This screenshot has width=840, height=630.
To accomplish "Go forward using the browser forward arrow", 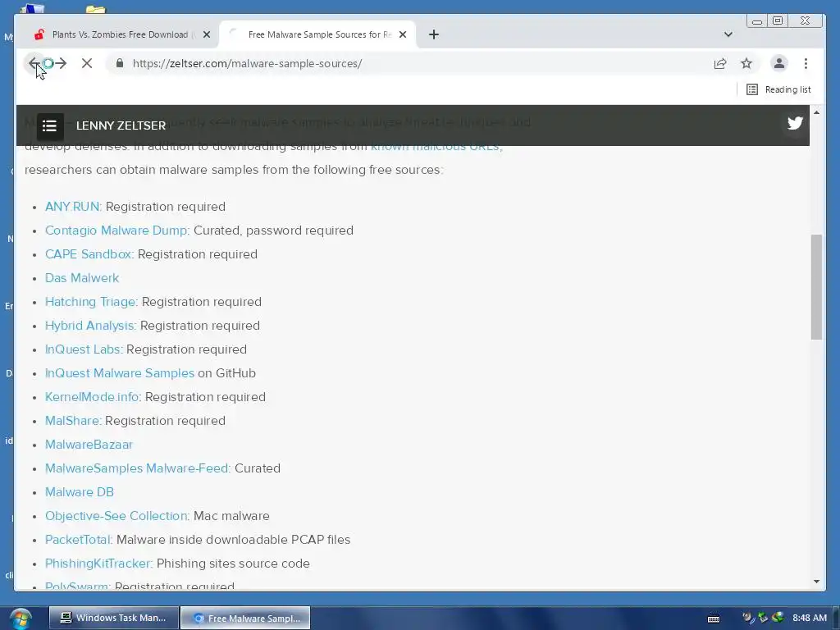I will click(61, 63).
